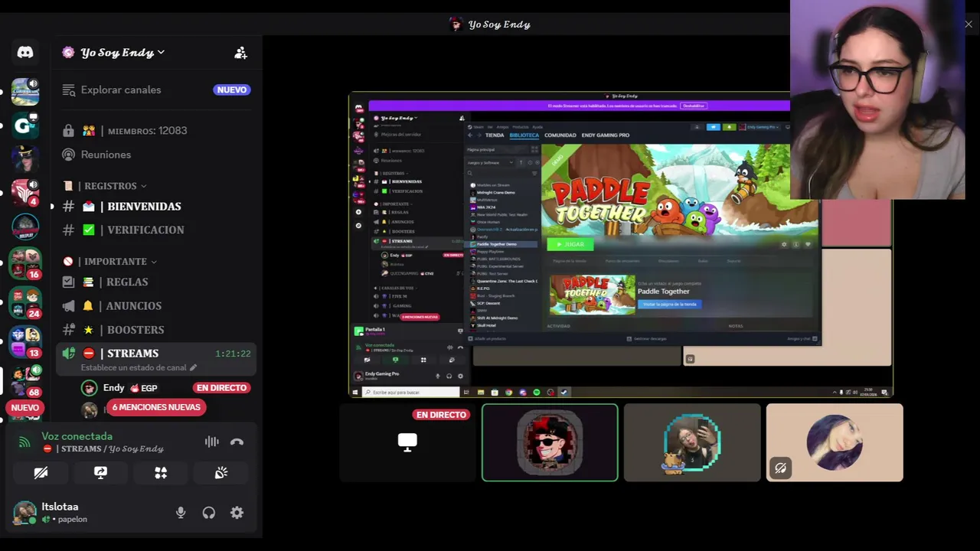Open the server folder with badge 68
The image size is (980, 551).
tap(24, 380)
